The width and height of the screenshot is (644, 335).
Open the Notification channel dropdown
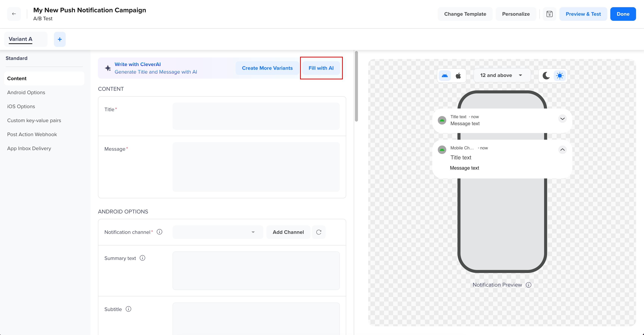pos(218,232)
